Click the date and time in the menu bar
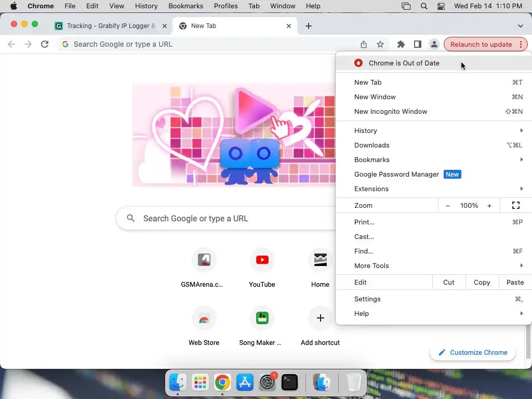Screen dimensions: 532x399 pos(488,6)
